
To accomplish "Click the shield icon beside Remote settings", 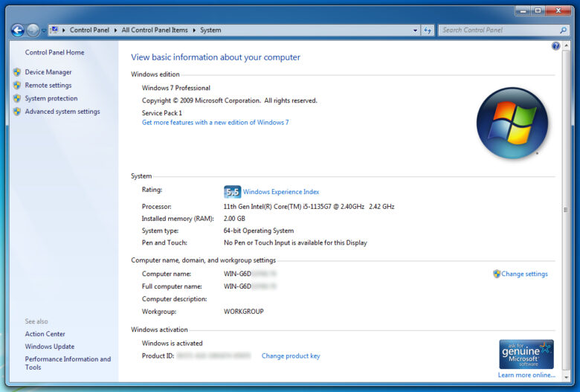I will point(17,85).
